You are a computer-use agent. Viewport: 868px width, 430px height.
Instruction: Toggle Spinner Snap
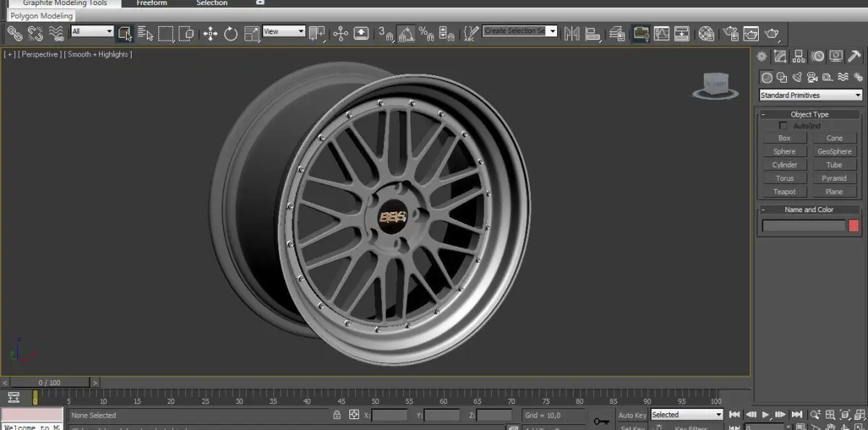[446, 33]
